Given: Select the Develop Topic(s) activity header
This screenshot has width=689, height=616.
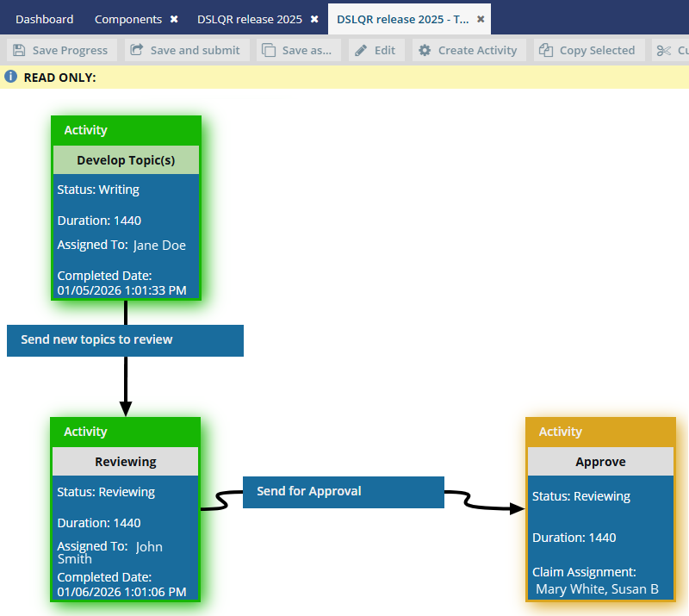Looking at the screenshot, I should pyautogui.click(x=126, y=160).
